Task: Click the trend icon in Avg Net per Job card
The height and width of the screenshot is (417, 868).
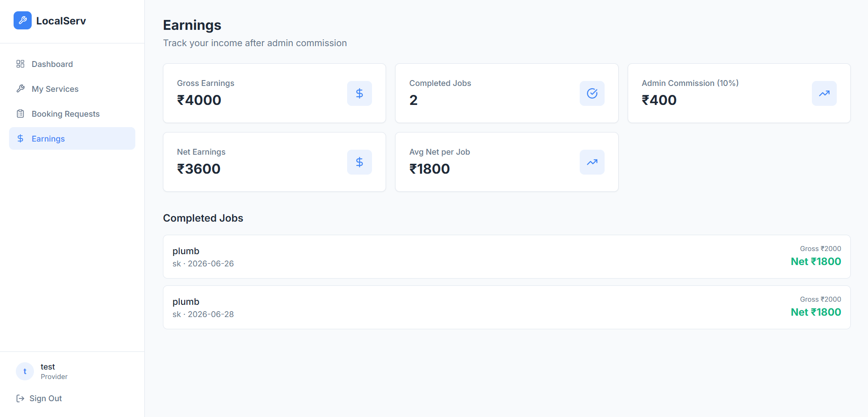Action: pyautogui.click(x=592, y=162)
